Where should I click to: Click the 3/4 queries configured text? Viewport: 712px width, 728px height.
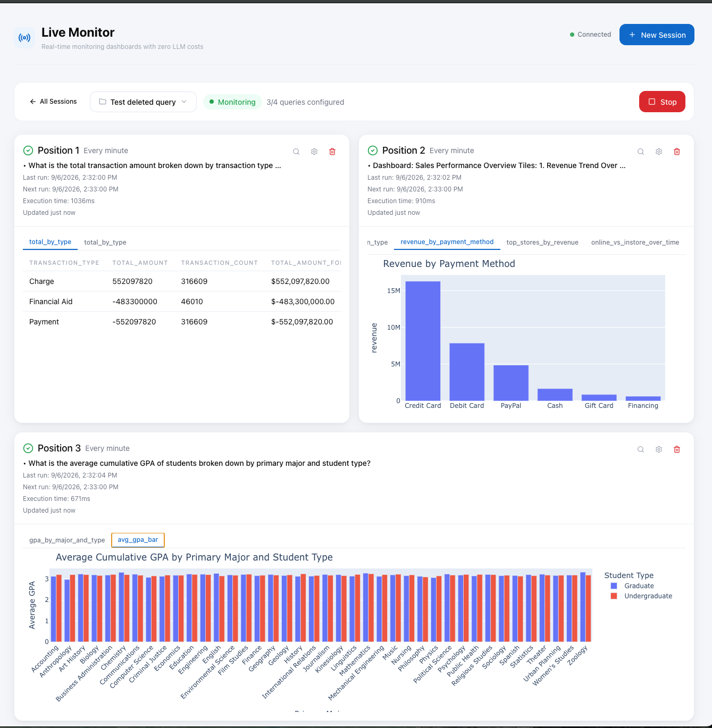305,102
